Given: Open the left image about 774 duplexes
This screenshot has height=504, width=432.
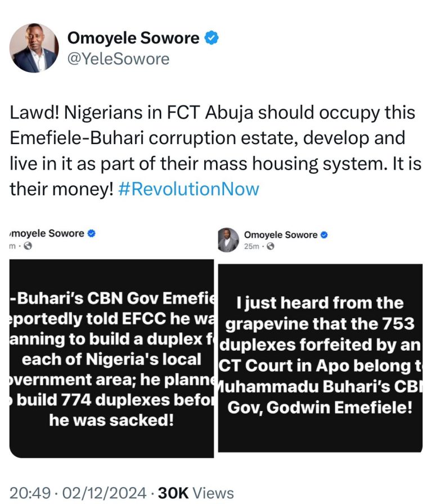Looking at the screenshot, I should [111, 358].
